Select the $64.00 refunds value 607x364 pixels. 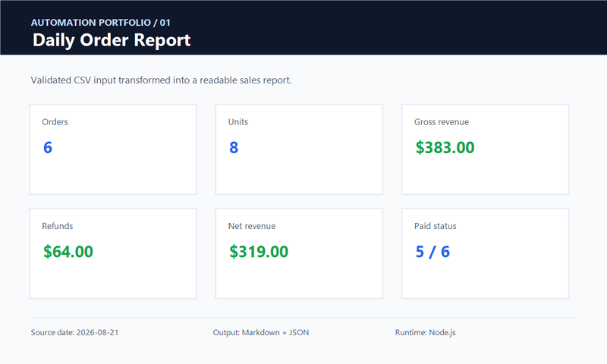pos(68,252)
